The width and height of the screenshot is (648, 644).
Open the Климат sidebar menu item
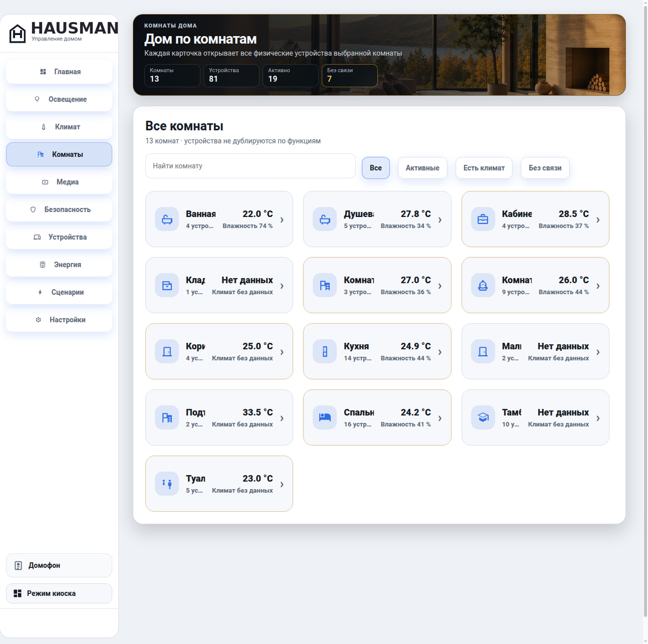tap(59, 127)
